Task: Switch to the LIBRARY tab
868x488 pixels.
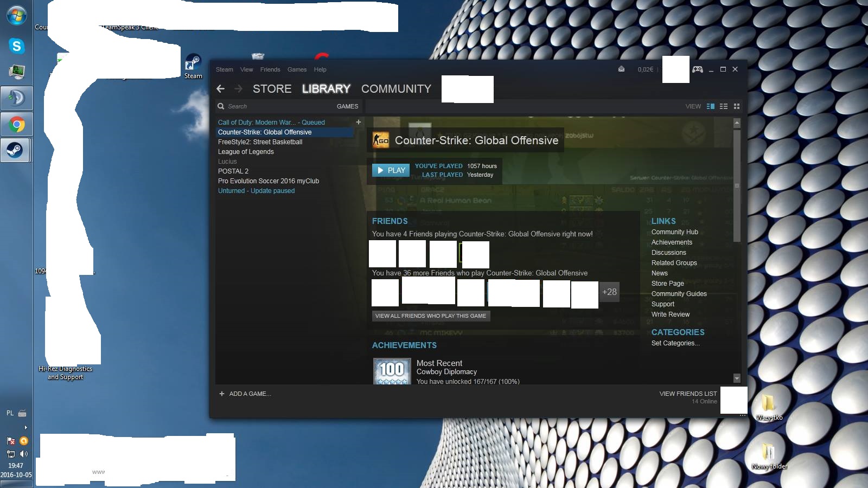Action: 326,89
